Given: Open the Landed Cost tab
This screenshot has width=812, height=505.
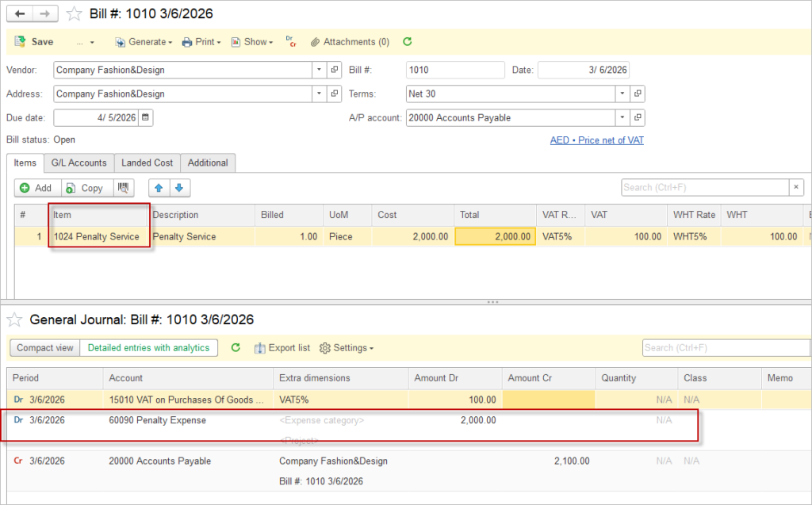Looking at the screenshot, I should (x=147, y=163).
